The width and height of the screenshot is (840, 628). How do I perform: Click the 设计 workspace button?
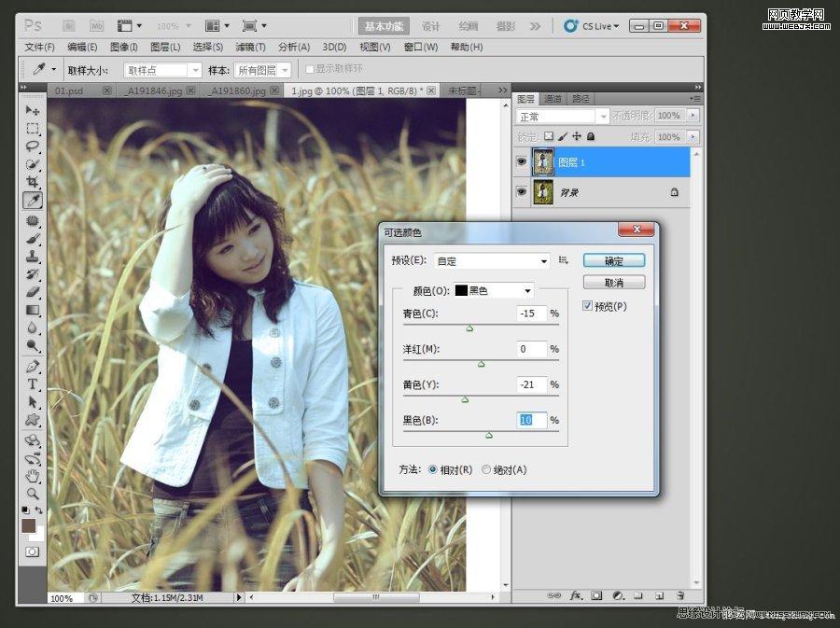(x=430, y=26)
